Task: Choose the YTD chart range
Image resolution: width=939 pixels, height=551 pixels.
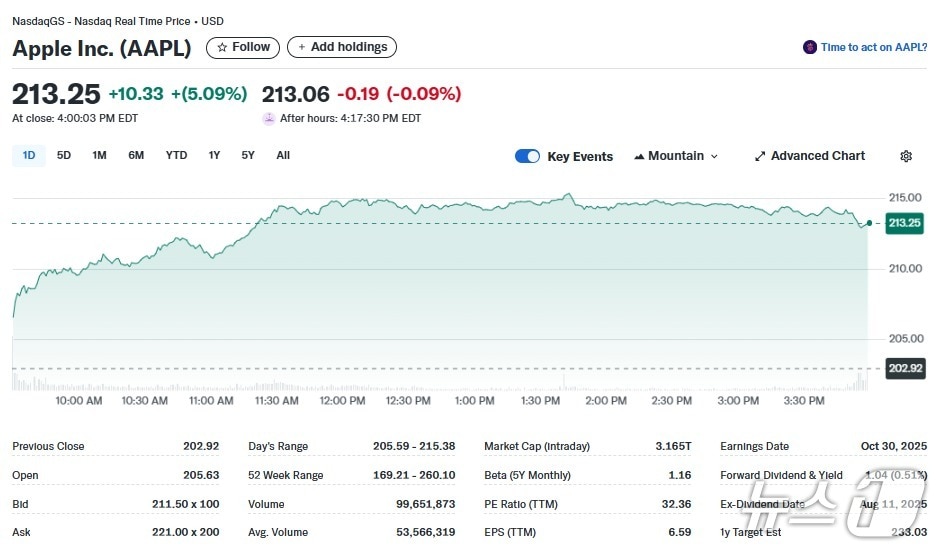Action: [176, 155]
